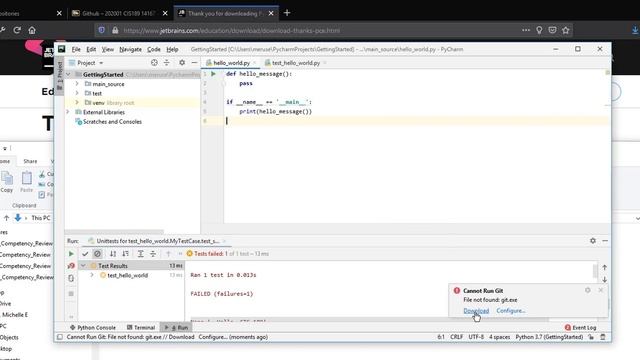Toggle the Run tool window button

pos(176,327)
